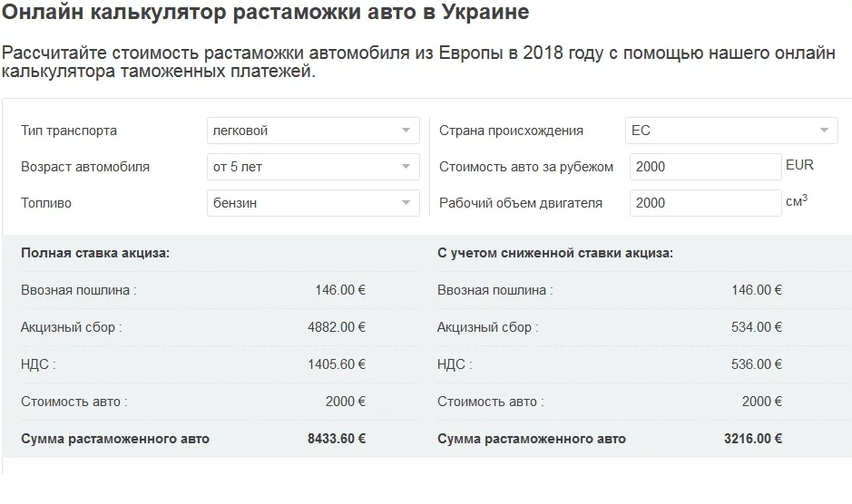Click the Рабочий объем двигателя label

[x=521, y=203]
